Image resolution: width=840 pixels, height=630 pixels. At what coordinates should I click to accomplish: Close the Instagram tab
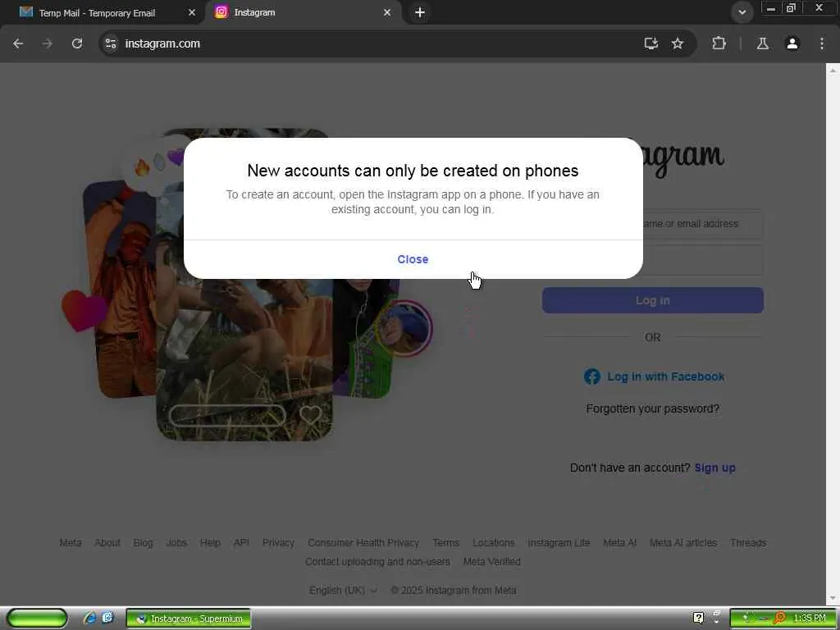tap(387, 12)
